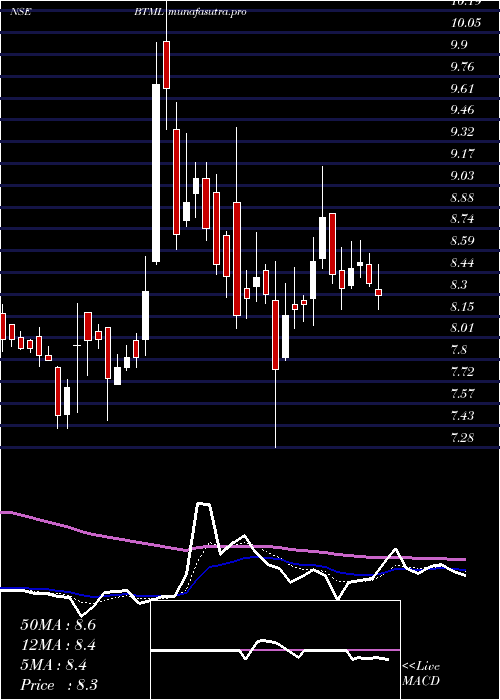Screen dimensions: 500x700
Task: Click inside the MACD inset box
Action: [275, 650]
